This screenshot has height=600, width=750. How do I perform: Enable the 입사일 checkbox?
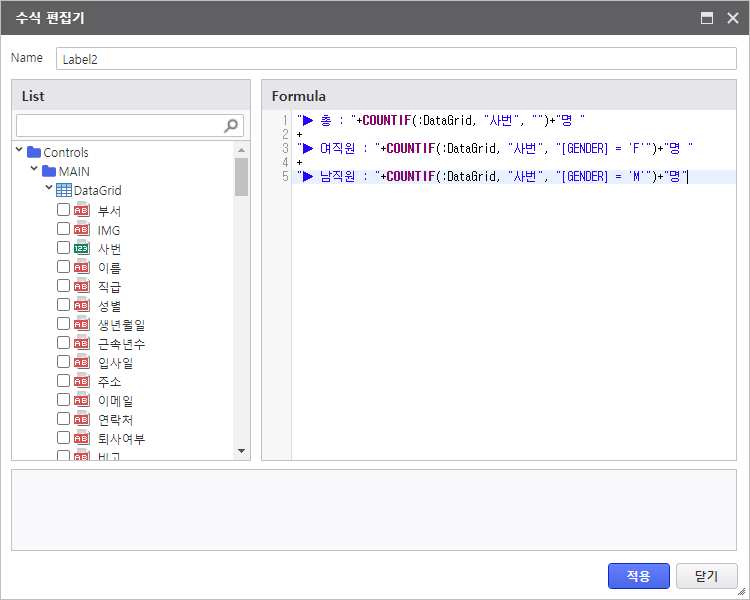(x=63, y=362)
